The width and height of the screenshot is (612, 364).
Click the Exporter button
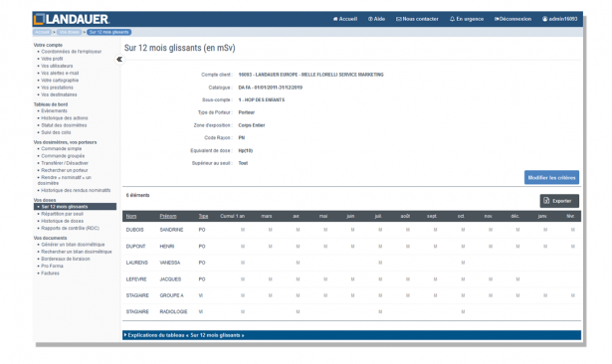click(559, 201)
